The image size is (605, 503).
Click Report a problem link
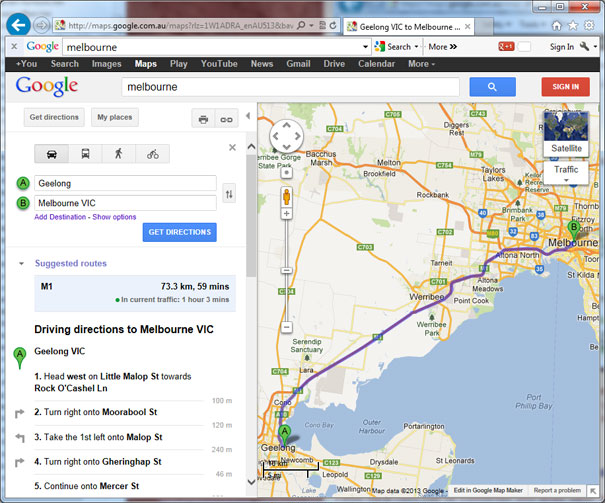557,490
